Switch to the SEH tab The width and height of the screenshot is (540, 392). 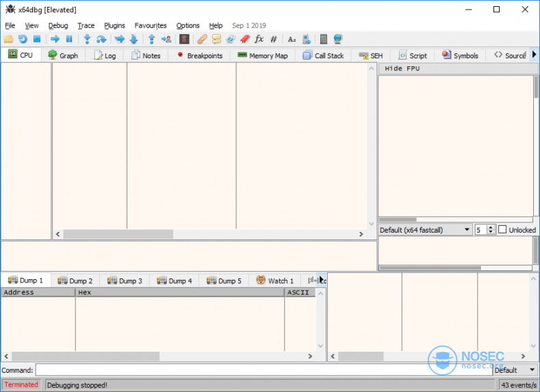[370, 55]
